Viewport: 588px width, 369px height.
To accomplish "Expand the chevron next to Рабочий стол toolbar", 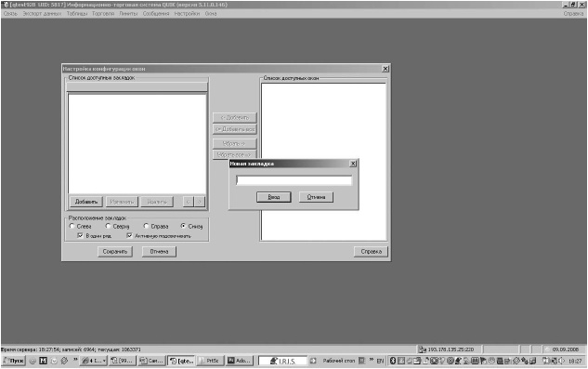I will [372, 360].
